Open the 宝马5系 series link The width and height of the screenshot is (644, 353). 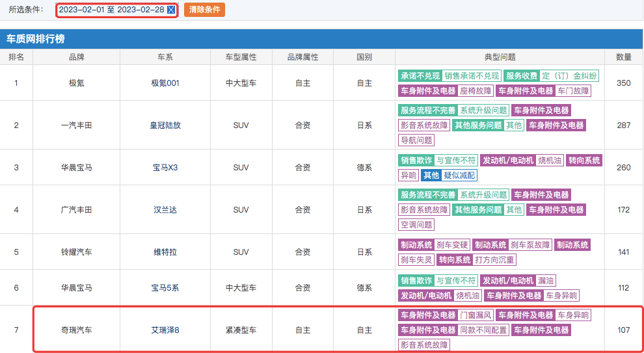pos(165,288)
